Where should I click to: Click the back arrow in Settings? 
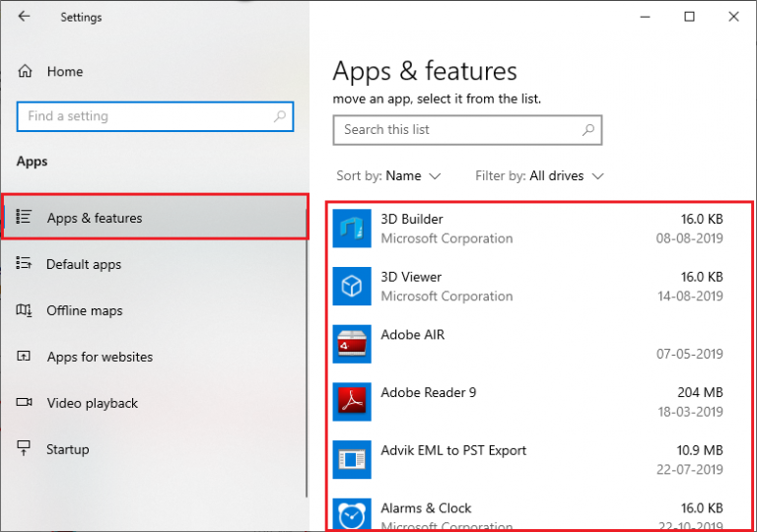24,17
